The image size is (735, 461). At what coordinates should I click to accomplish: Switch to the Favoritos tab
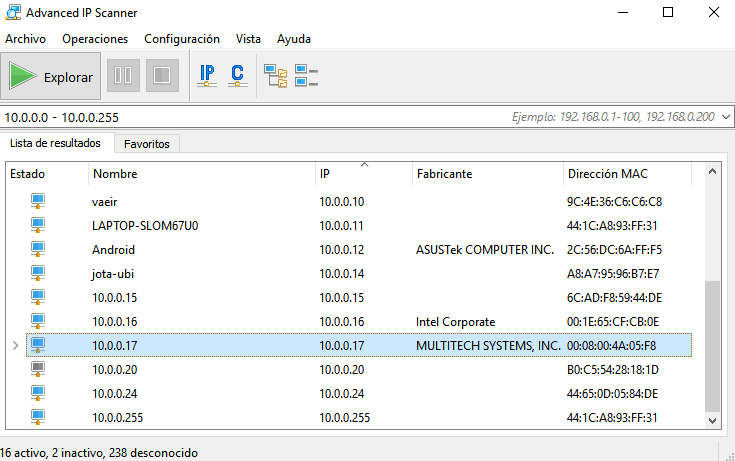click(147, 144)
